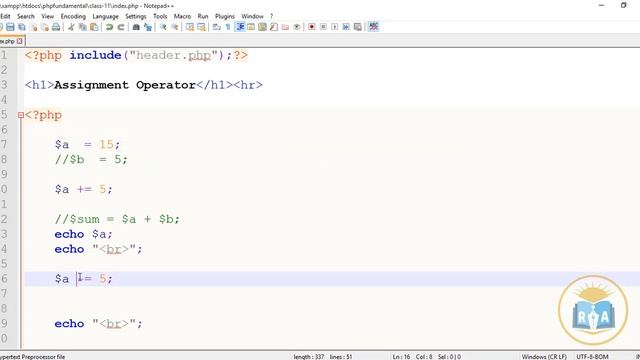Viewport: 640px width, 360px height.
Task: Open the Plugins menu
Action: [x=224, y=16]
